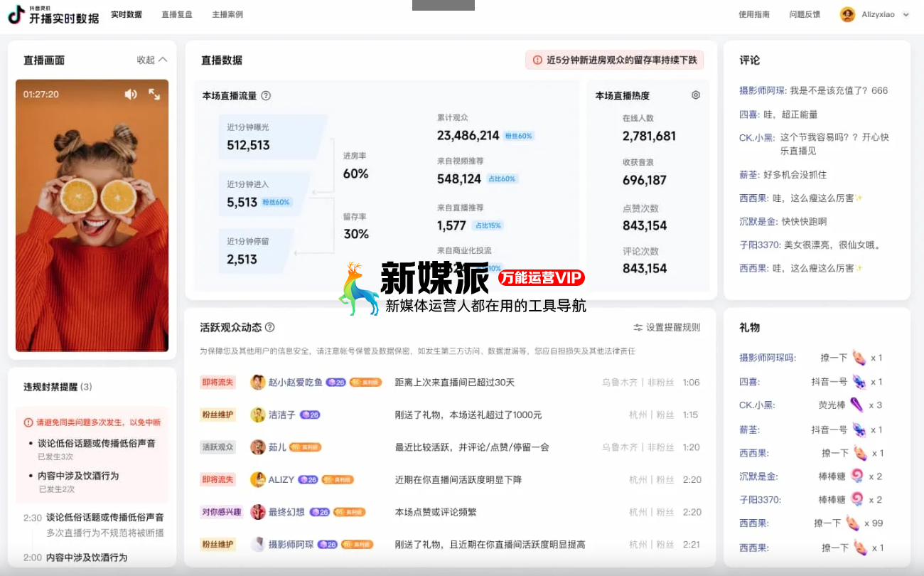Viewport: 924px width, 576px height.
Task: Click 收获音浪 value 696,187
Action: (645, 180)
